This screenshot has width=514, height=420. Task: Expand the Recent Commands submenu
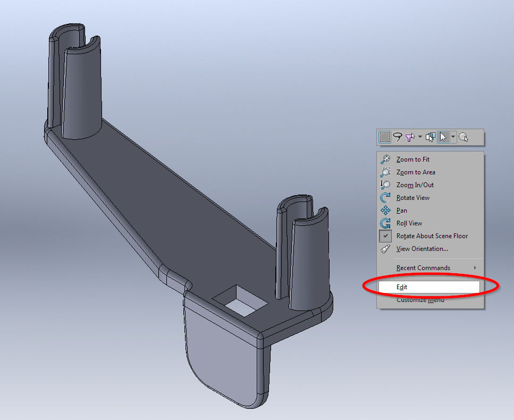coord(430,268)
